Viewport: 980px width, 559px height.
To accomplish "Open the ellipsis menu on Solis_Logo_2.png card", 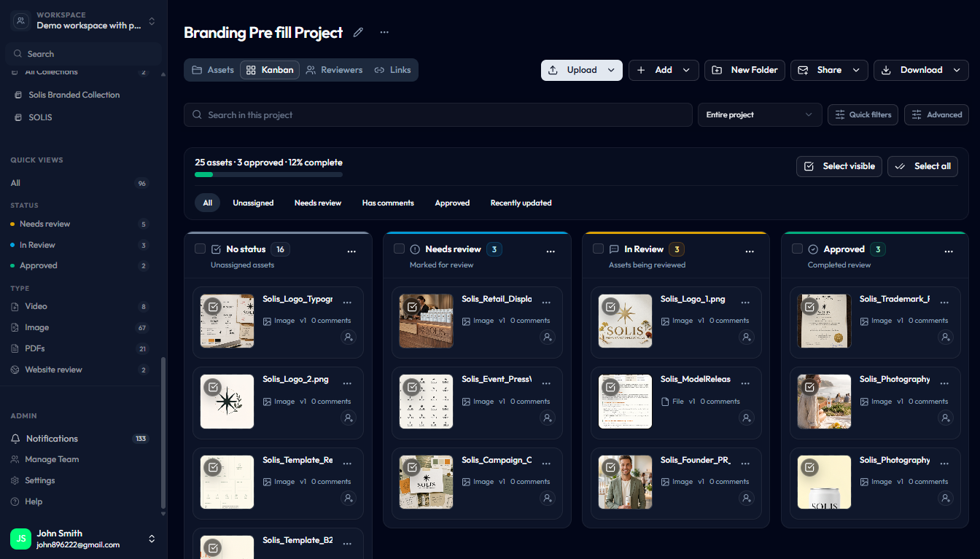I will [347, 383].
